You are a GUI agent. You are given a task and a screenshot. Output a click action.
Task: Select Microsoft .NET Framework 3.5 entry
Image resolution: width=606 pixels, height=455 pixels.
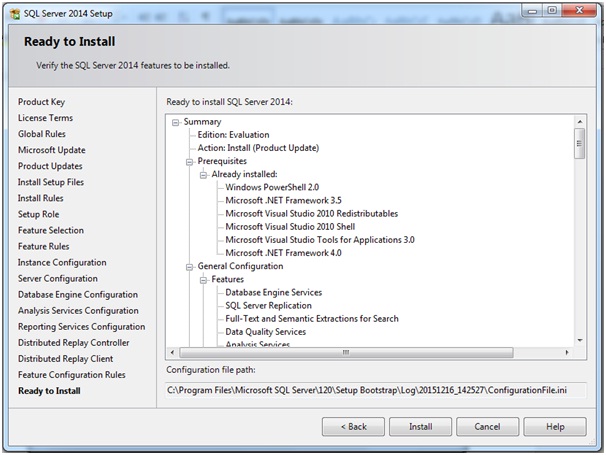pyautogui.click(x=283, y=201)
